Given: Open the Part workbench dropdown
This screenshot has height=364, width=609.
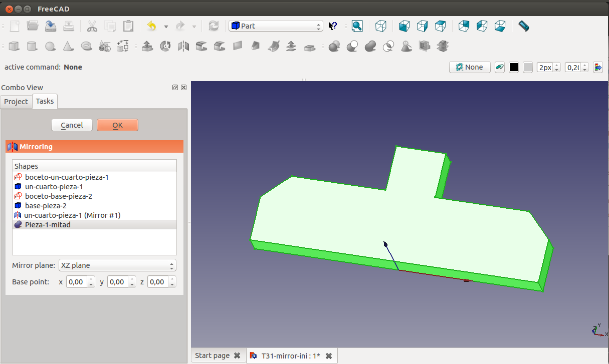Looking at the screenshot, I should point(276,26).
